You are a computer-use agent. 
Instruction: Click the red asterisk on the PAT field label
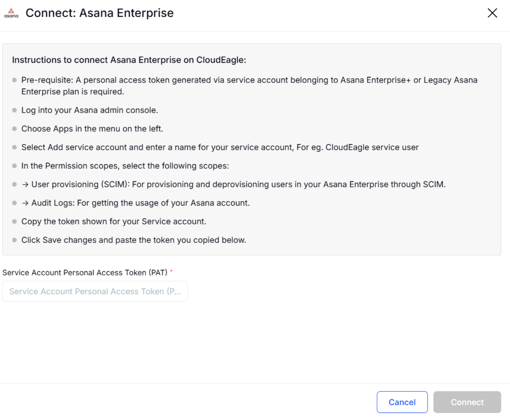pyautogui.click(x=171, y=271)
